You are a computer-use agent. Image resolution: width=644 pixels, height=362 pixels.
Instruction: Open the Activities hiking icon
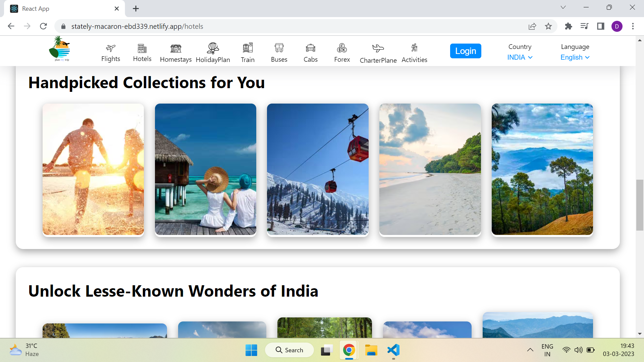coord(414,48)
